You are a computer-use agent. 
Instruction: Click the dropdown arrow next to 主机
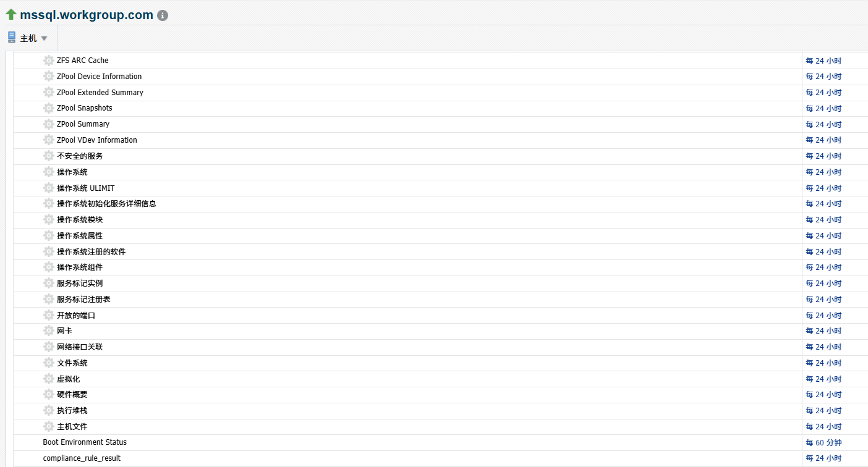[44, 38]
